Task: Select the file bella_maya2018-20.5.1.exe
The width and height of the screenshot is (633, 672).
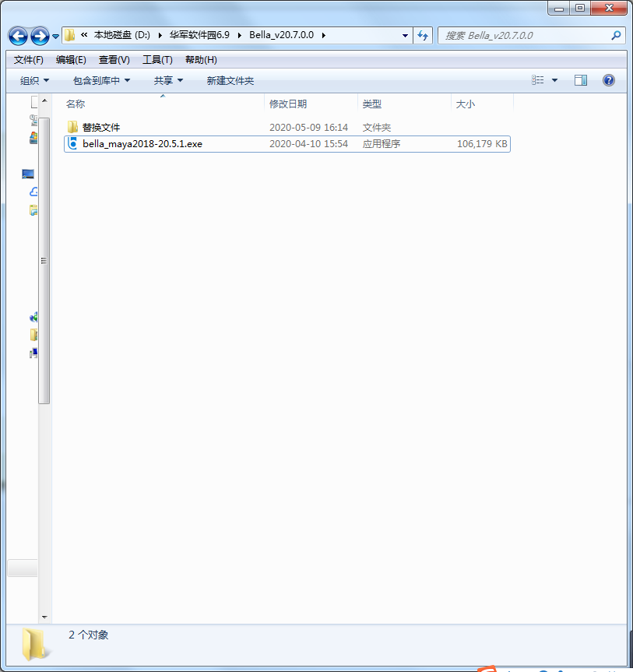Action: [142, 143]
